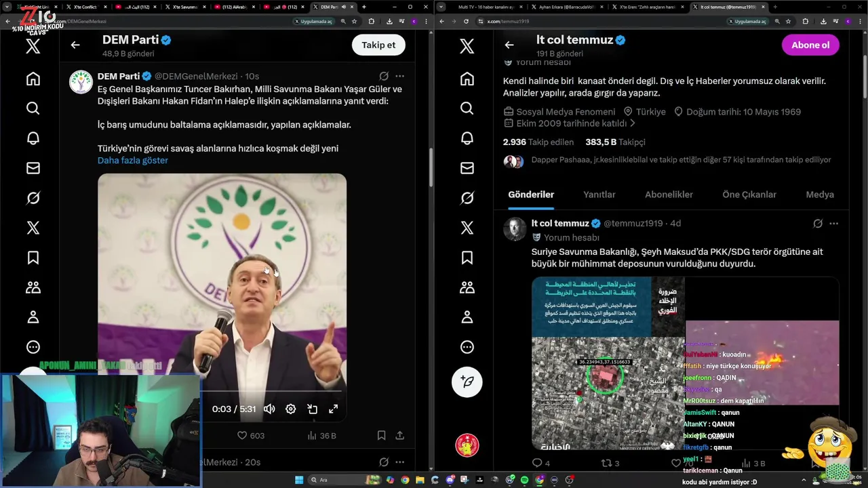Expand More menu in right X sidebar
The width and height of the screenshot is (868, 488).
point(467,347)
